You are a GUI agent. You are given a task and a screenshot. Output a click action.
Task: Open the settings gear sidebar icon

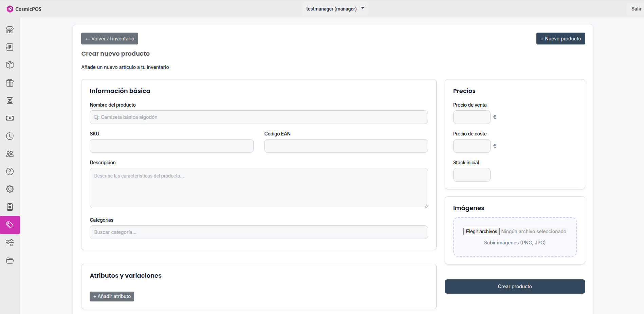10,189
